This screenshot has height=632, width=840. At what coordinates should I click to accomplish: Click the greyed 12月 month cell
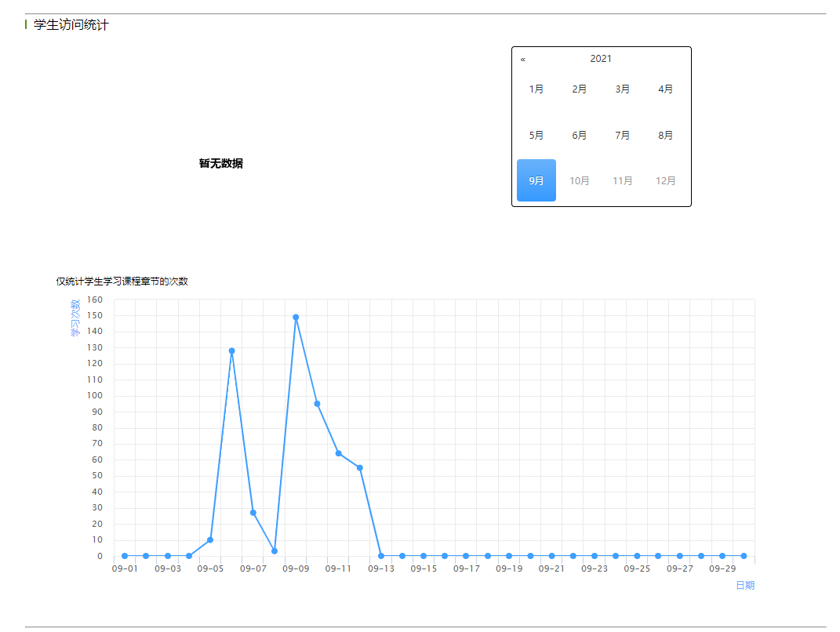coord(666,181)
